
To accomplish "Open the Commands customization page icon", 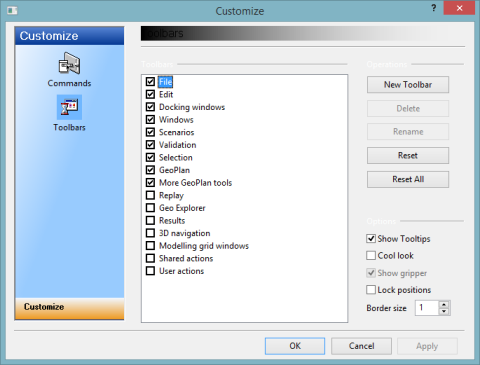I will 69,64.
